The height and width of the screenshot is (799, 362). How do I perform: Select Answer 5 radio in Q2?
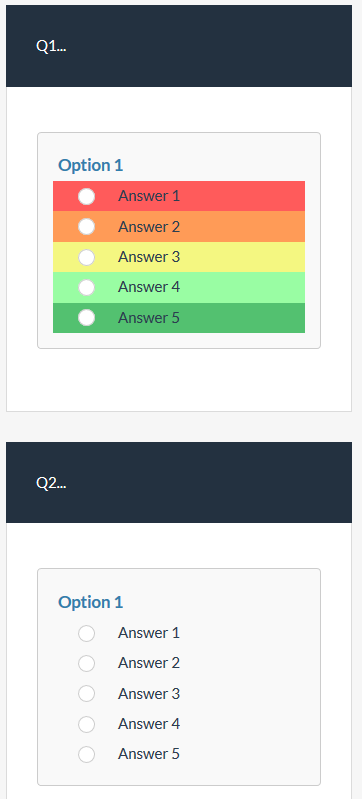coord(86,754)
